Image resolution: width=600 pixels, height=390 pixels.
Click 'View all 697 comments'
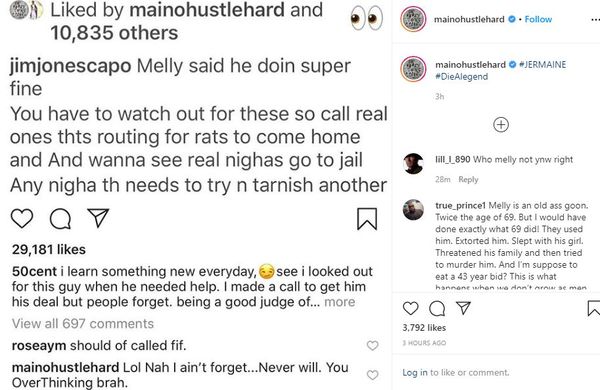click(83, 324)
